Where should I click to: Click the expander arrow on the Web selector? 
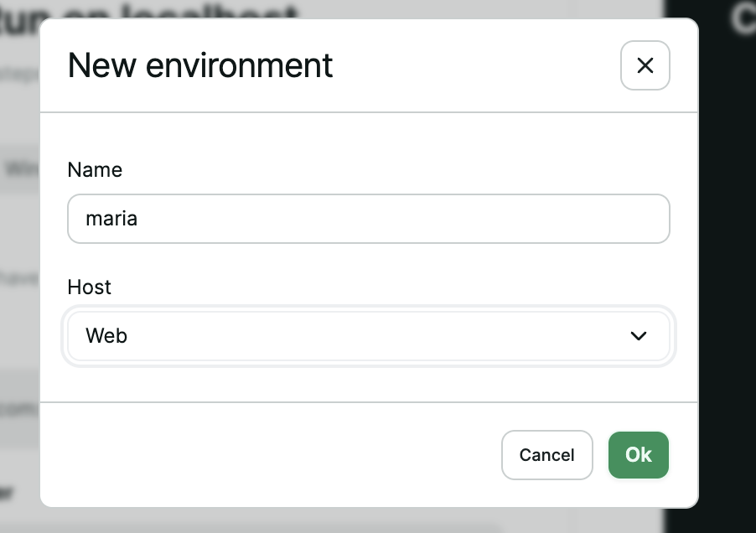(638, 335)
